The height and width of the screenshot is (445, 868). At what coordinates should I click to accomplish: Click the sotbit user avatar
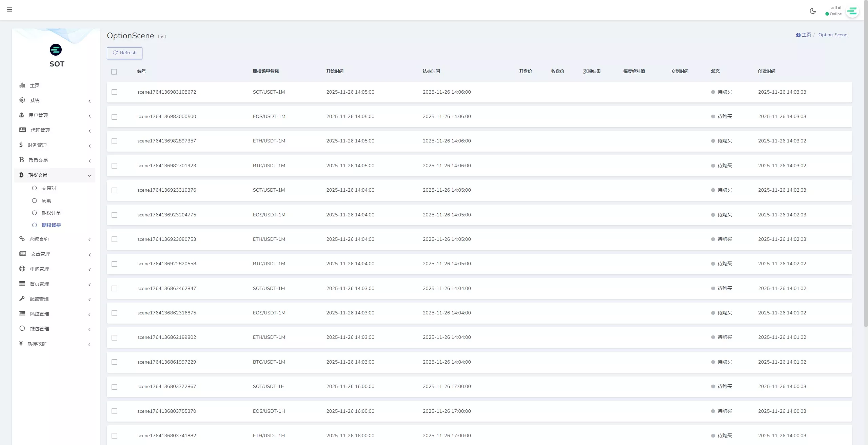tap(852, 12)
